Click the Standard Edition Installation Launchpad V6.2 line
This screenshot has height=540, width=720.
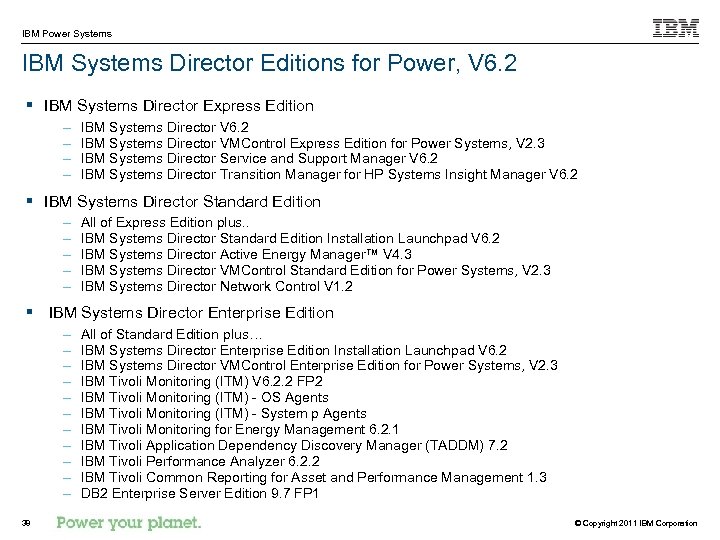tap(290, 239)
